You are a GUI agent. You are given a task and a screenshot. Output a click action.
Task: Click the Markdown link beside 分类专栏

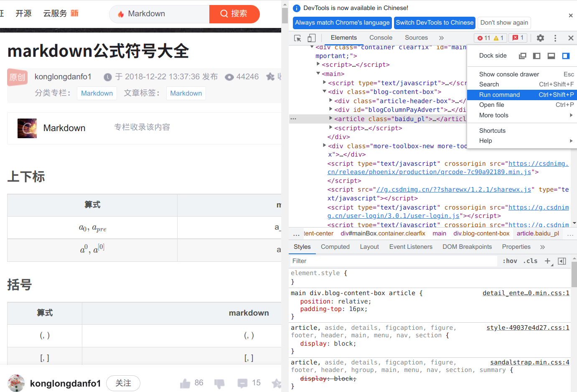[97, 93]
